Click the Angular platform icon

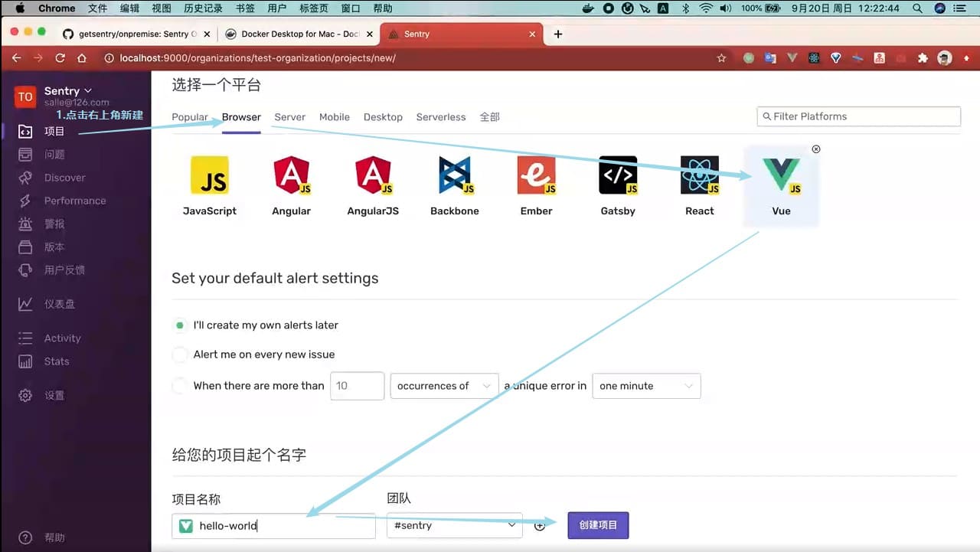[x=291, y=176]
